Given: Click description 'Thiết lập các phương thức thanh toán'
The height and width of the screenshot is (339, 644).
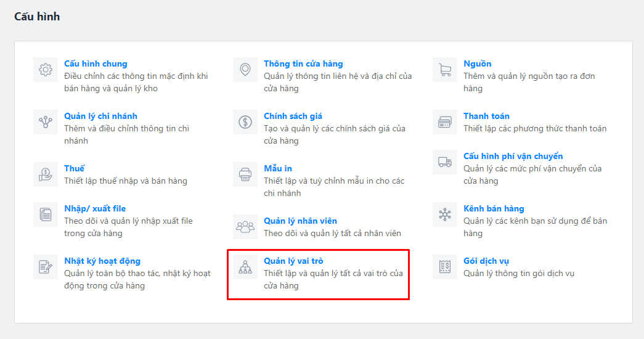Looking at the screenshot, I should (535, 129).
